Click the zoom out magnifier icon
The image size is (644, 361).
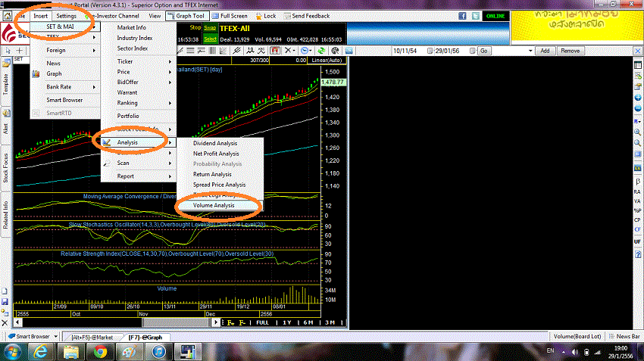[x=637, y=143]
